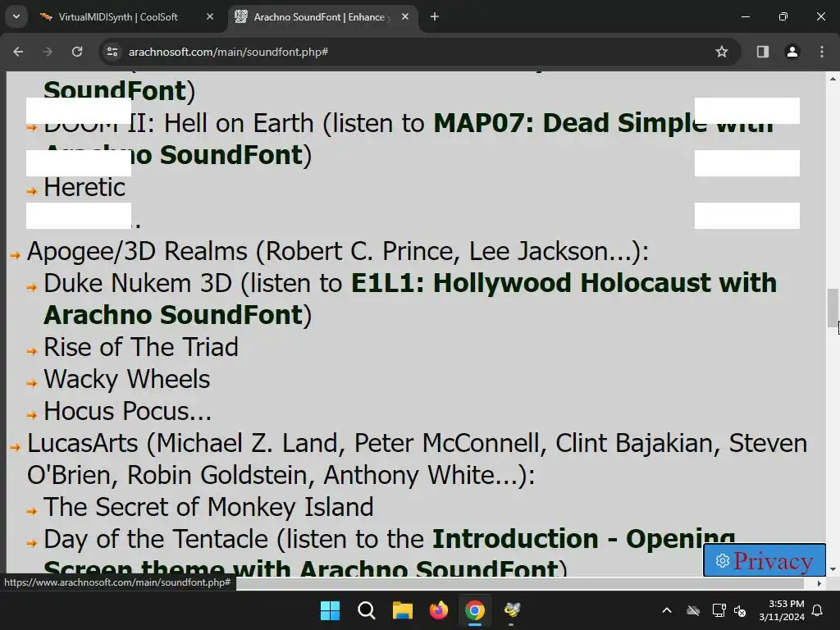Click the muted volume tray icon

(741, 610)
